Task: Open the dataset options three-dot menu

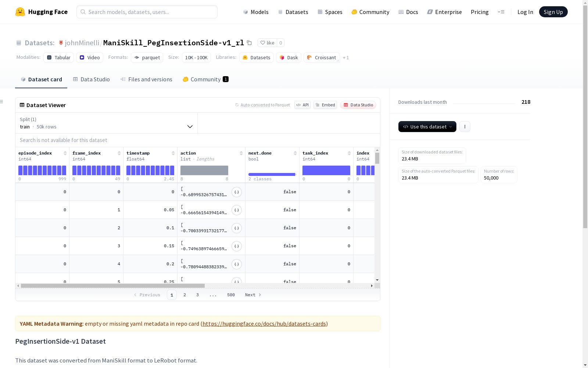Action: click(465, 127)
